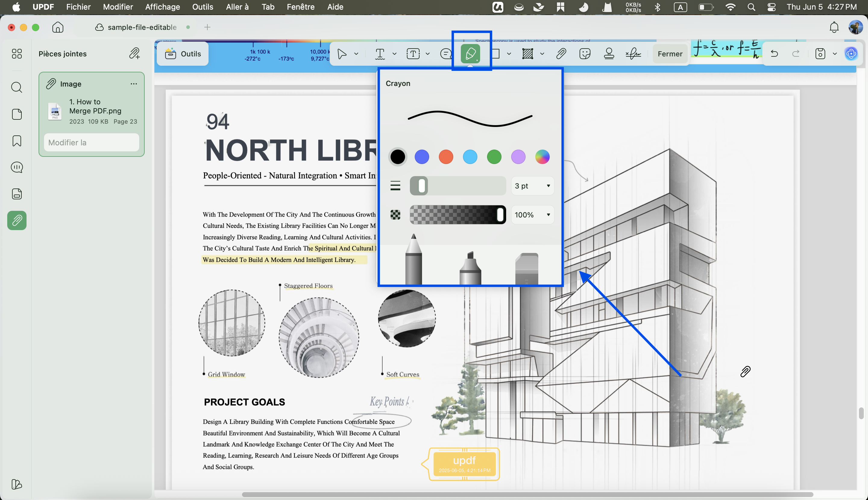Open the UPDF AI assistant icon
The image size is (868, 500).
(x=851, y=54)
